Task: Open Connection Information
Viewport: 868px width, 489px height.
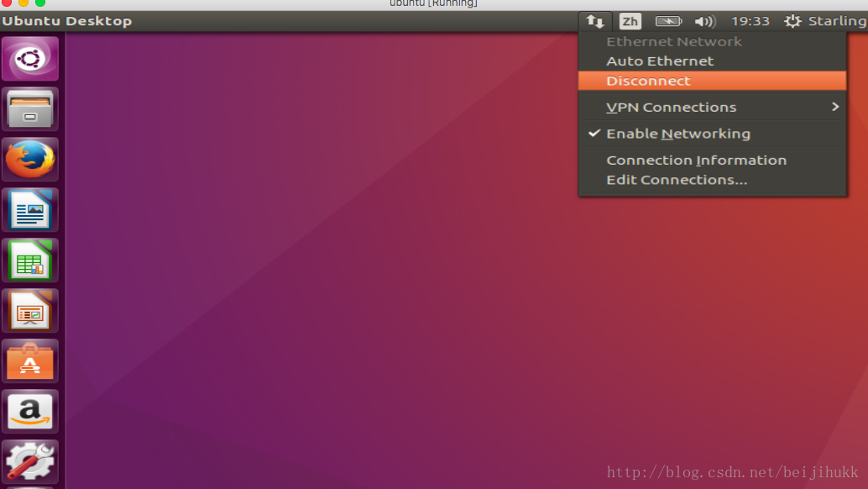Action: point(713,160)
